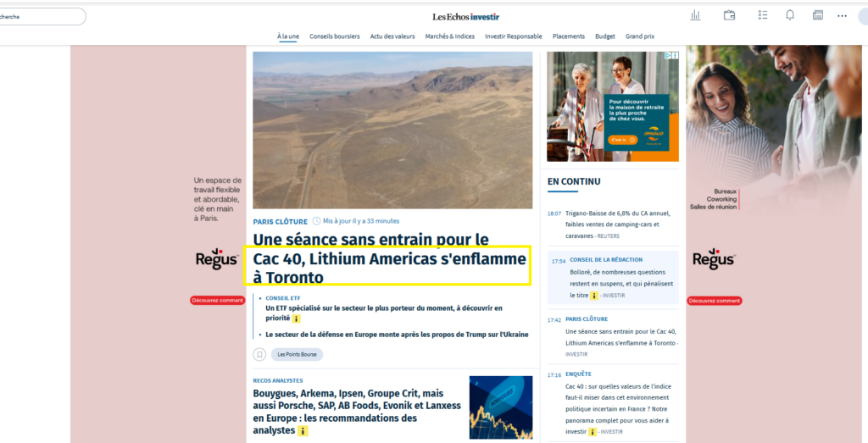The image size is (868, 443).
Task: Click 'REUTERS' source label
Action: pyautogui.click(x=609, y=236)
